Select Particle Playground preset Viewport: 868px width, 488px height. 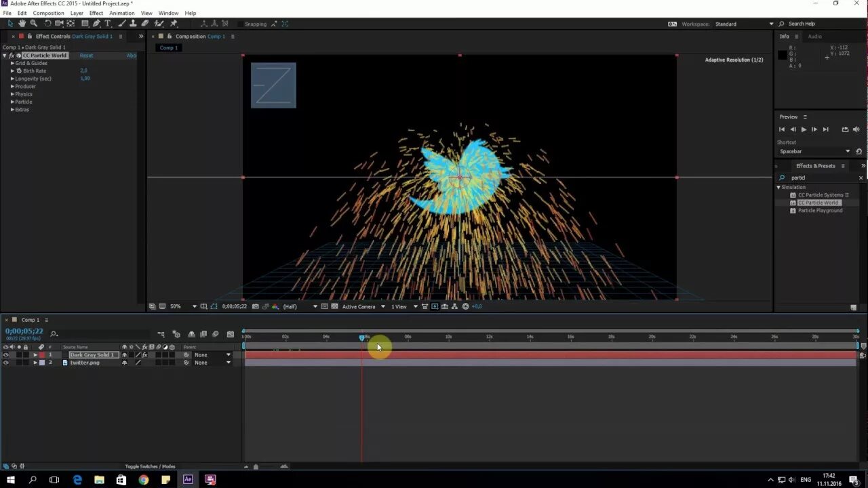coord(820,210)
